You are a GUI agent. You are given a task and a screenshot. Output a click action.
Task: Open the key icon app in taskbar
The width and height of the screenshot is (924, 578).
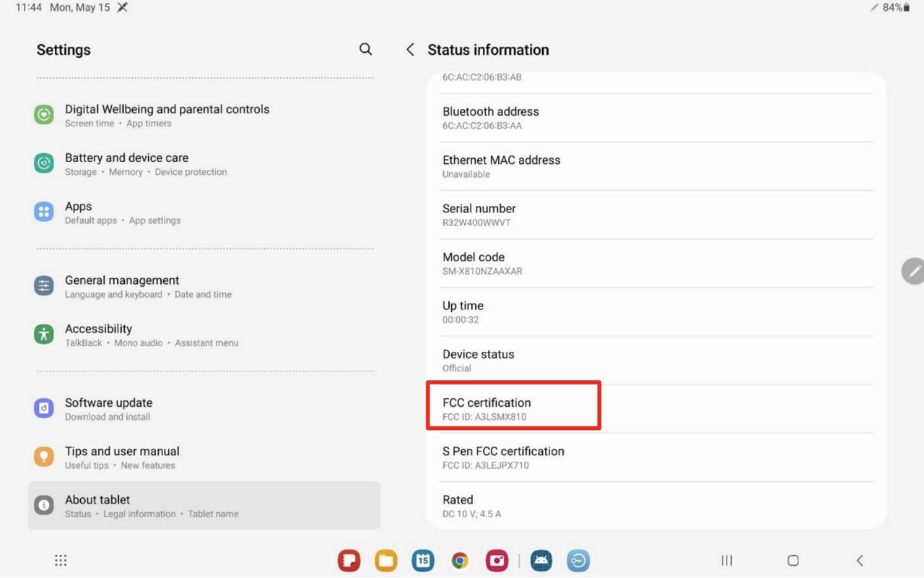point(578,561)
